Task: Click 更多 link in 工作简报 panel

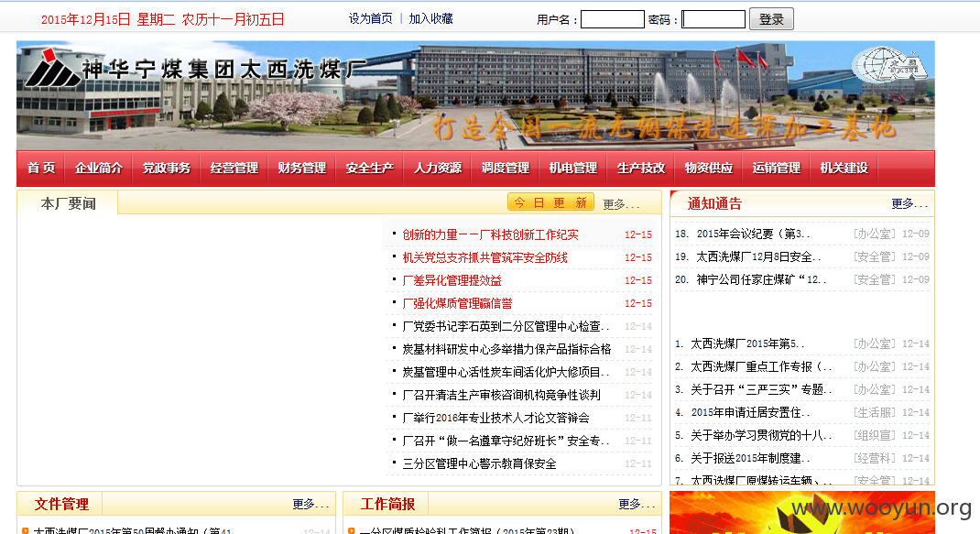Action: [x=637, y=504]
